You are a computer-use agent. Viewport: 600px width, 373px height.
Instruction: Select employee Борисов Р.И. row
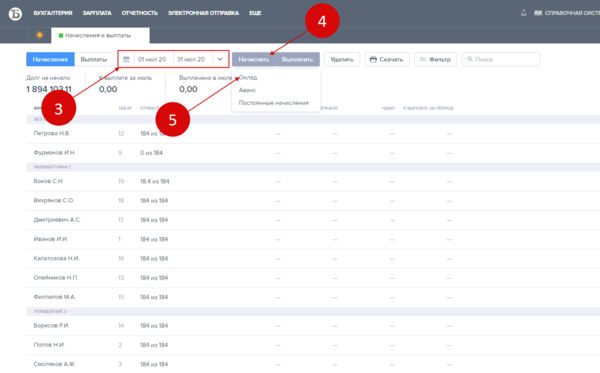coord(313,326)
